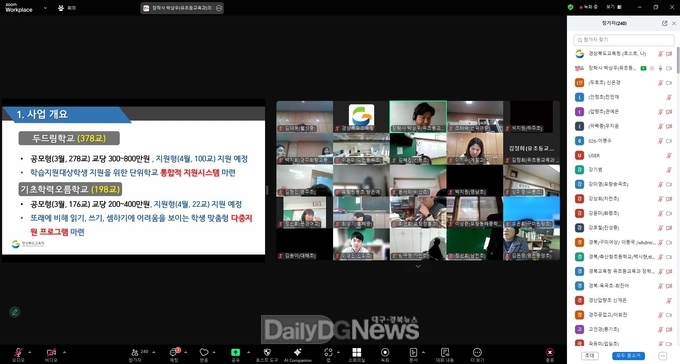This screenshot has width=680, height=364.
Task: Click the green 공유 share screen icon
Action: click(235, 352)
